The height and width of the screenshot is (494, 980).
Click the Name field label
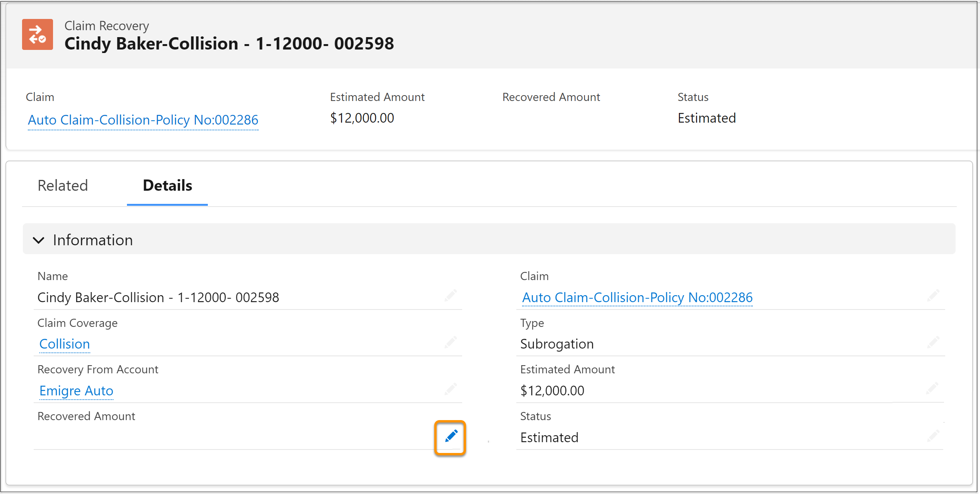pos(53,276)
